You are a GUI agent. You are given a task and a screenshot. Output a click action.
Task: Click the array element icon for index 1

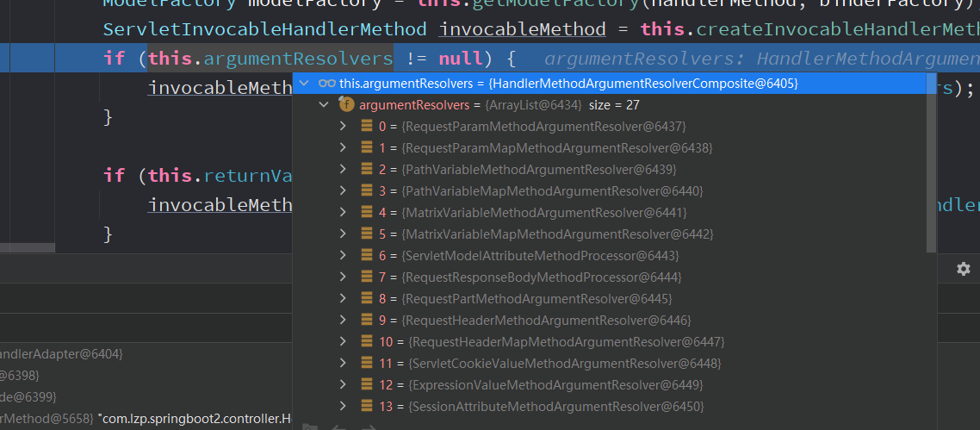click(368, 148)
